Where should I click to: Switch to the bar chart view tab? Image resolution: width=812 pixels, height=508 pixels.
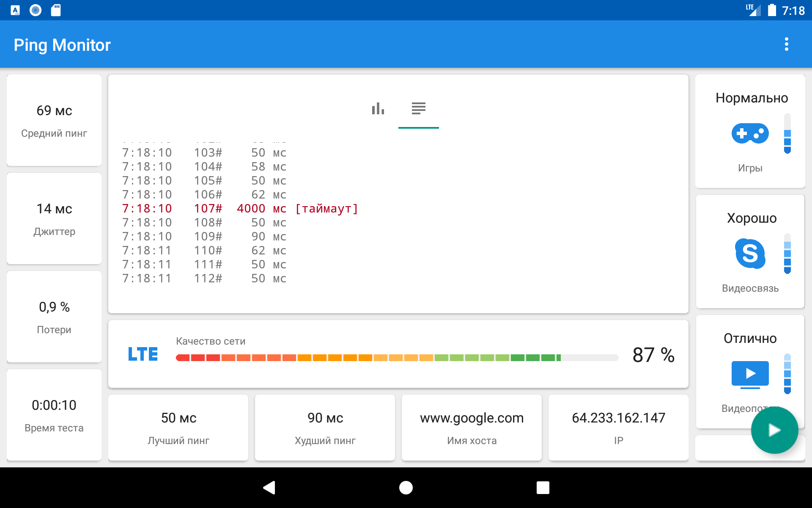[378, 109]
